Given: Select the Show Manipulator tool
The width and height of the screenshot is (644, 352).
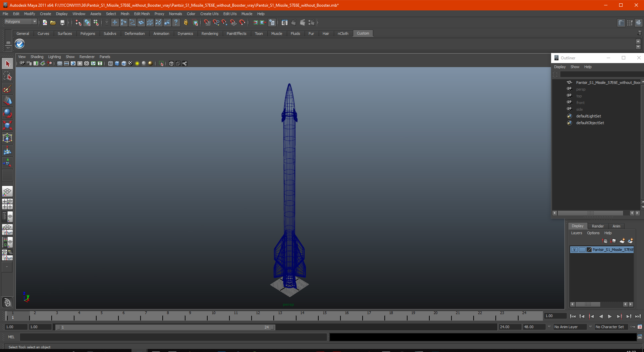Looking at the screenshot, I should click(x=7, y=163).
